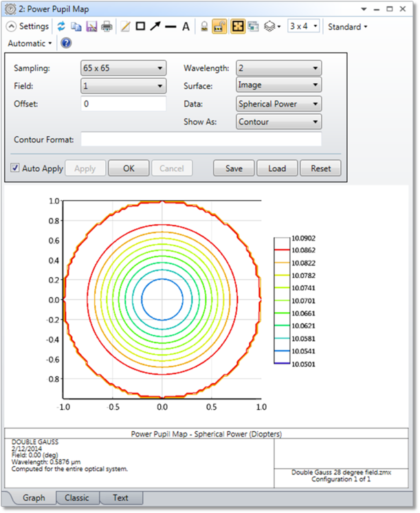Click the Refresh update icon

(x=61, y=27)
